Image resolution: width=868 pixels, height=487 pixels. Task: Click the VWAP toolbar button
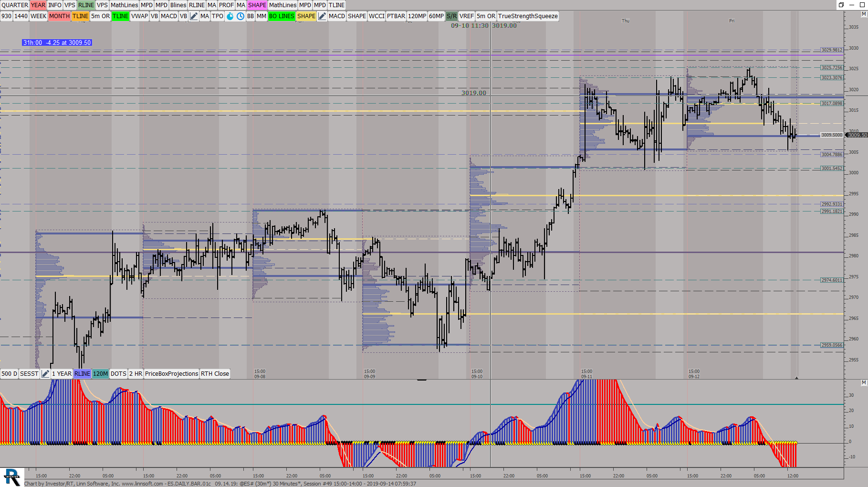coord(139,16)
